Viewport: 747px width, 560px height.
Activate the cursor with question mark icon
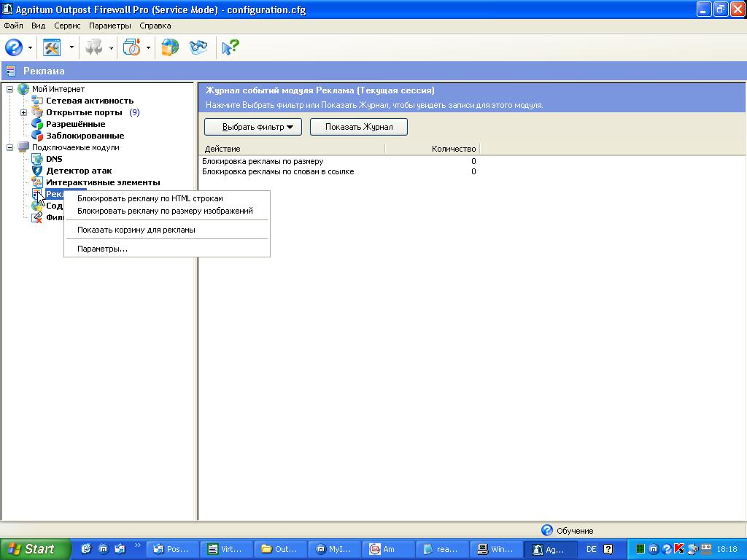click(x=230, y=47)
